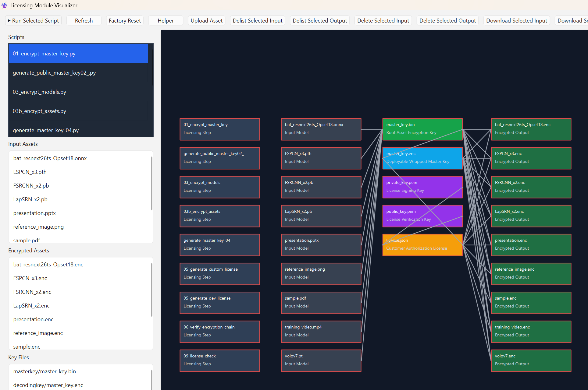Click the LapSRN_x2.pb Input Model node

[321, 216]
